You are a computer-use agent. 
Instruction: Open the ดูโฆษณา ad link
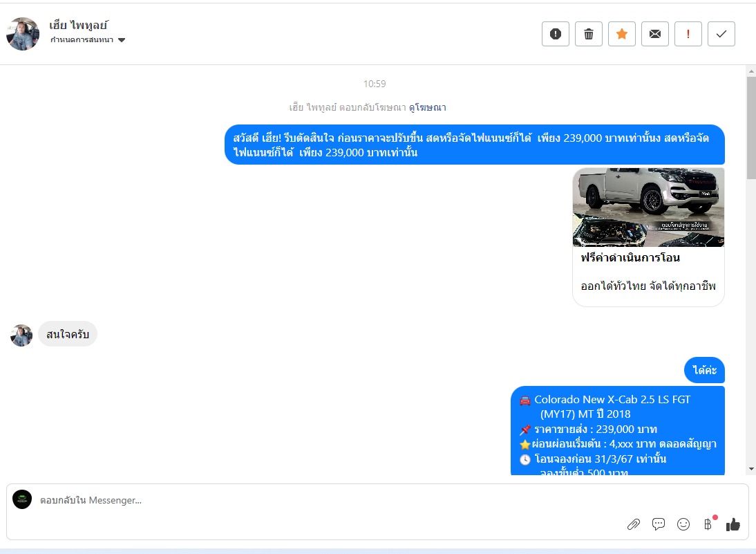426,107
